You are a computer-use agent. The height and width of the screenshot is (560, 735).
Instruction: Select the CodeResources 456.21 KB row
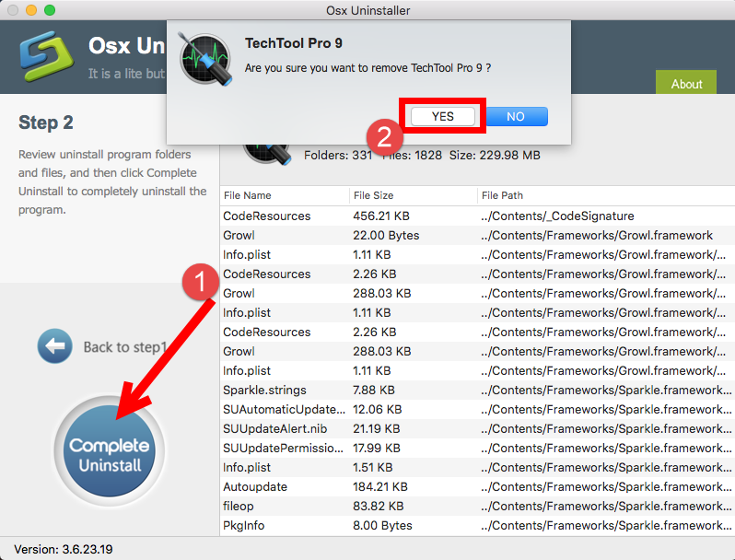[x=477, y=216]
